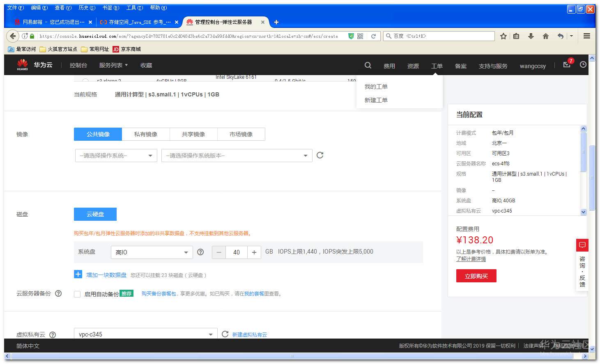Refresh the image list next to OS version
The image size is (600, 364).
[320, 155]
